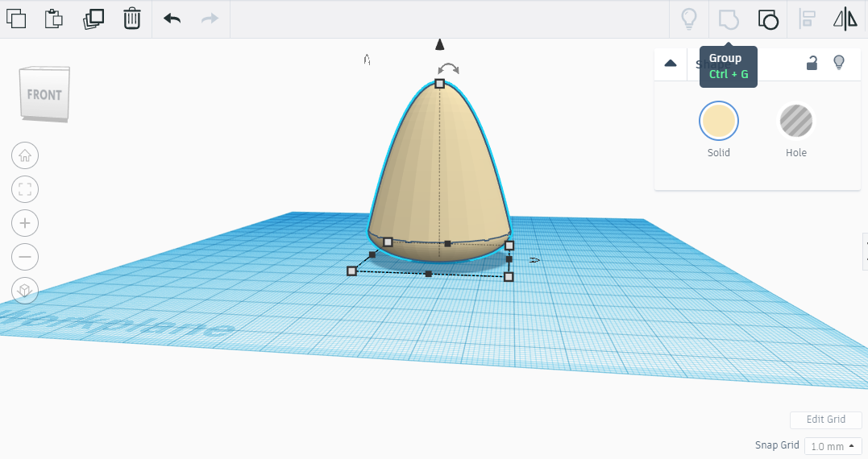Reset to home view

[x=25, y=155]
